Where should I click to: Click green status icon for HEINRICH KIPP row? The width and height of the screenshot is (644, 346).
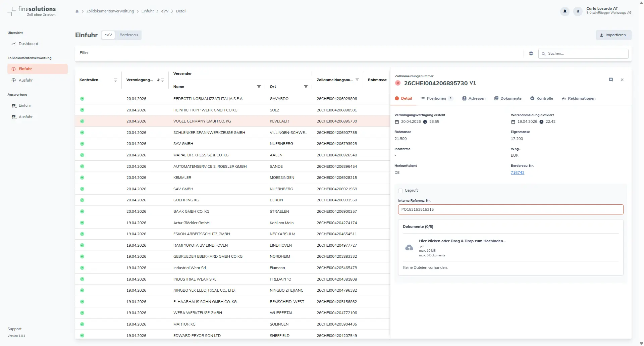coord(82,110)
